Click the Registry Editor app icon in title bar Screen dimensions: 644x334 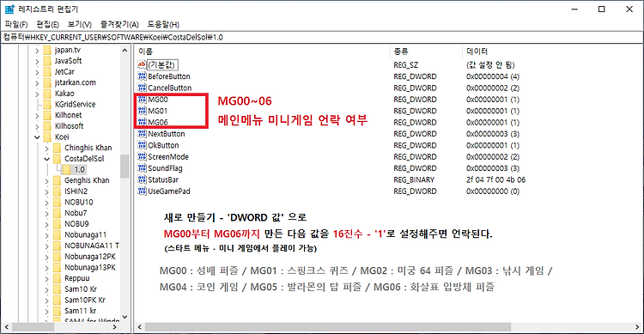[x=9, y=9]
